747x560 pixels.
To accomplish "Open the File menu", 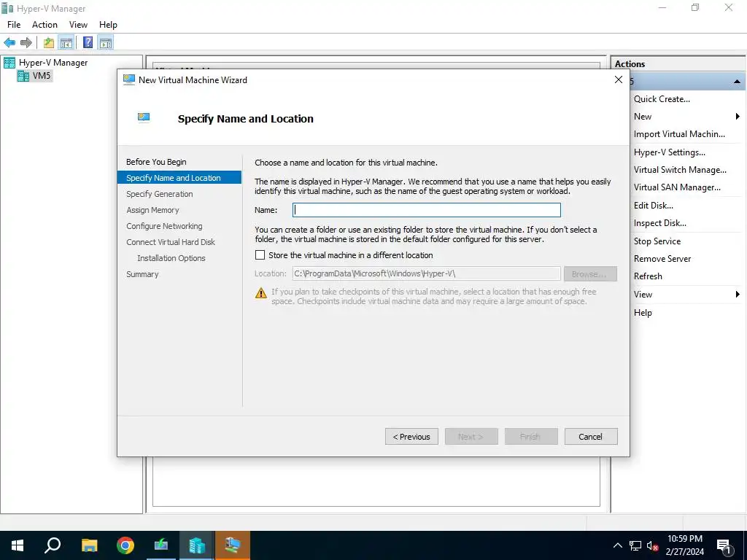I will pos(14,25).
